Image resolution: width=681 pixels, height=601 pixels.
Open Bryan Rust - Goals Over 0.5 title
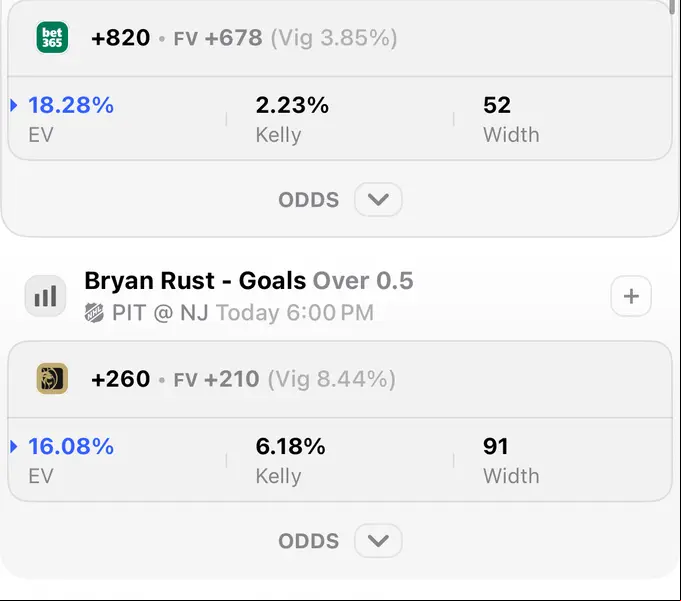coord(248,281)
